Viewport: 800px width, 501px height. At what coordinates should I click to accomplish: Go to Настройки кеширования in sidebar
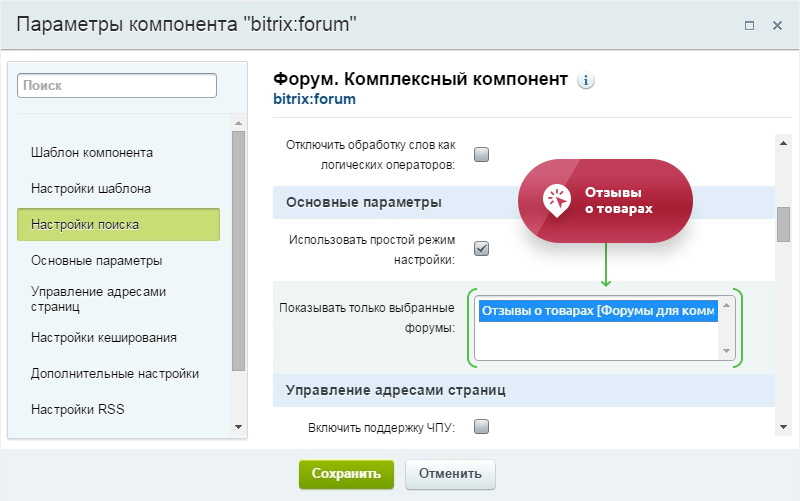[x=104, y=337]
